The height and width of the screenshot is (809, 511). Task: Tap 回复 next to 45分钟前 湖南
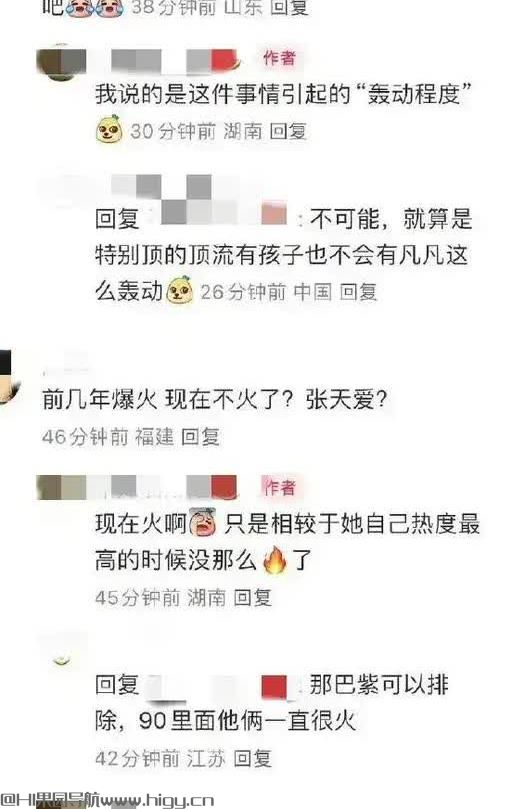[x=252, y=597]
